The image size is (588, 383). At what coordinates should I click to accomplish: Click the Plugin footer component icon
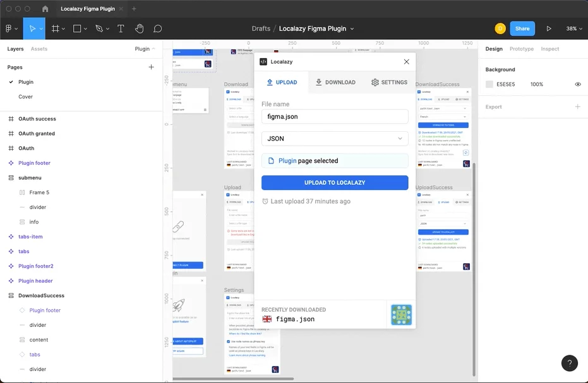pyautogui.click(x=11, y=163)
